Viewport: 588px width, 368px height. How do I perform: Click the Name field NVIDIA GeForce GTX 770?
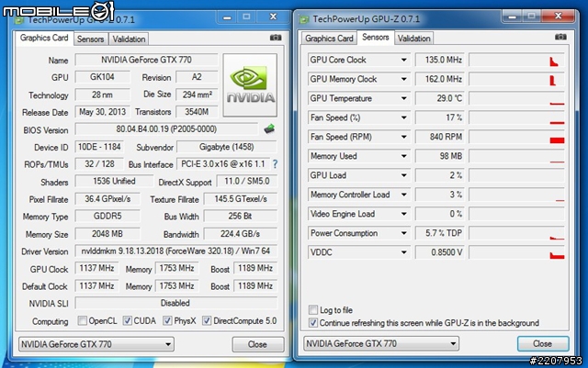tap(146, 60)
